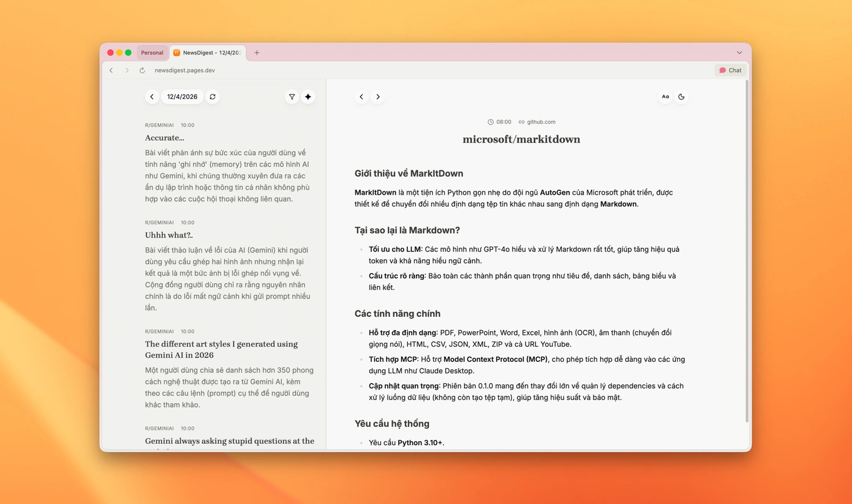Screen dimensions: 852x504
Task: Open the font size Aa settings
Action: coord(665,97)
